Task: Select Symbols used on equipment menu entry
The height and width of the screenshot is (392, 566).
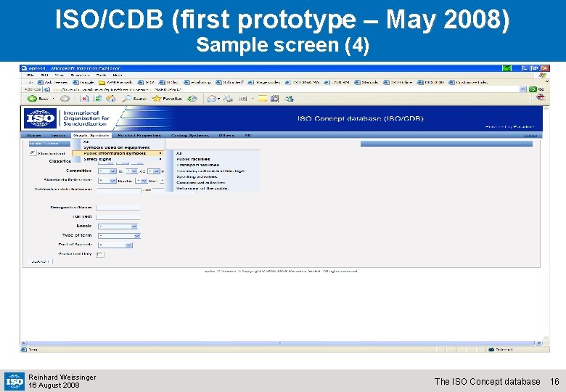Action: (116, 147)
